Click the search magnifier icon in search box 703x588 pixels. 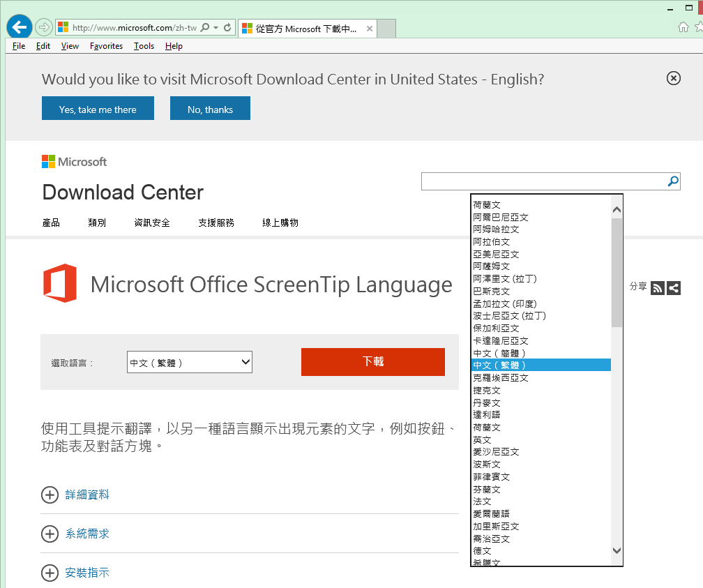673,181
